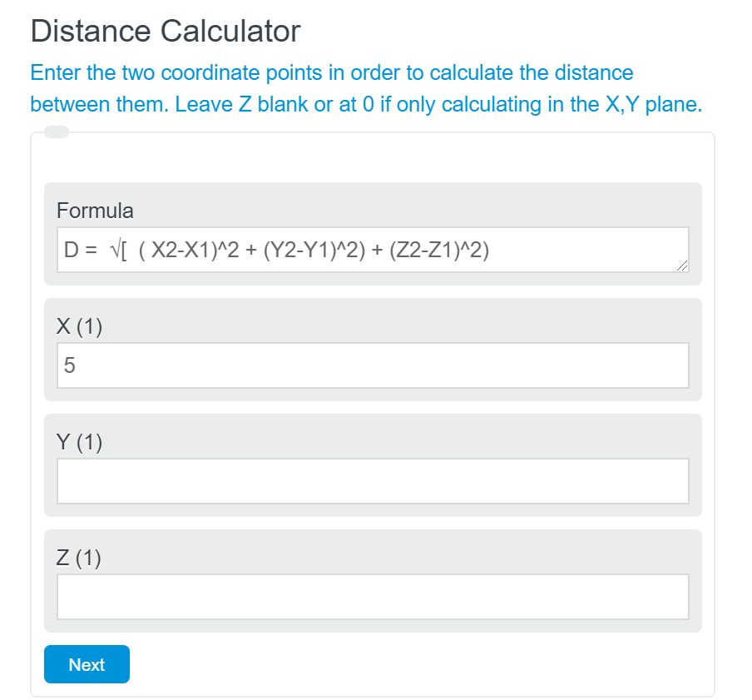This screenshot has height=700, width=752.
Task: Click the blue Next button
Action: [87, 664]
